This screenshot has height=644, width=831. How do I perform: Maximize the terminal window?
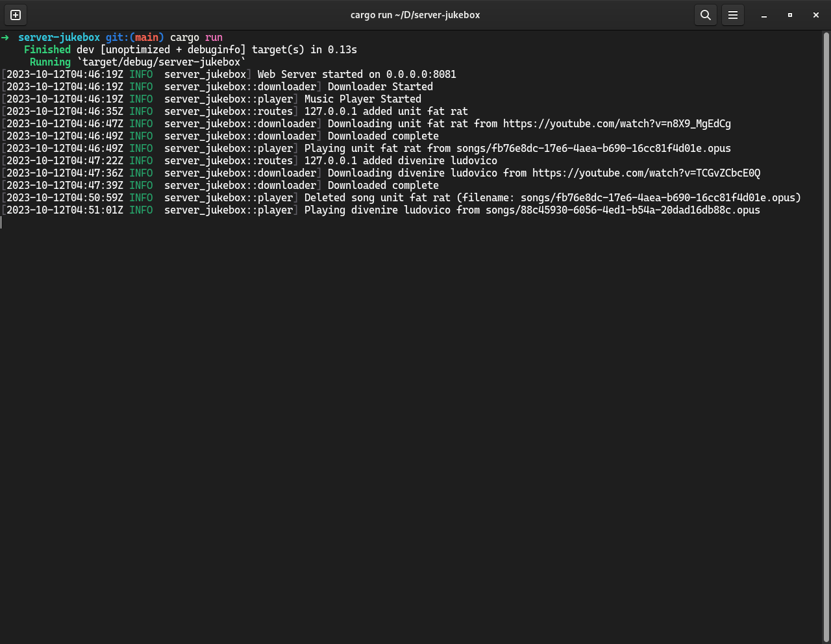point(790,15)
